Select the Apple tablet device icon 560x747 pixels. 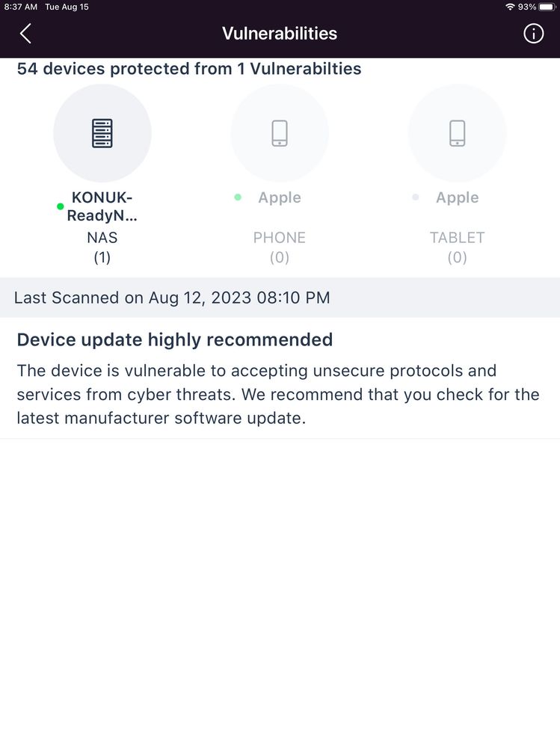pyautogui.click(x=457, y=133)
